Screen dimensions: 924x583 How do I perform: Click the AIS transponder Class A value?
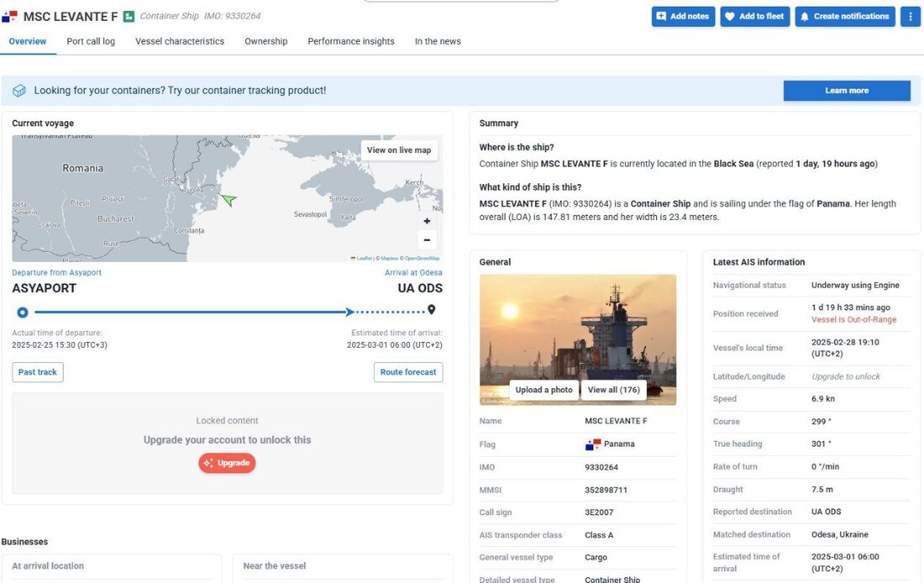[599, 535]
